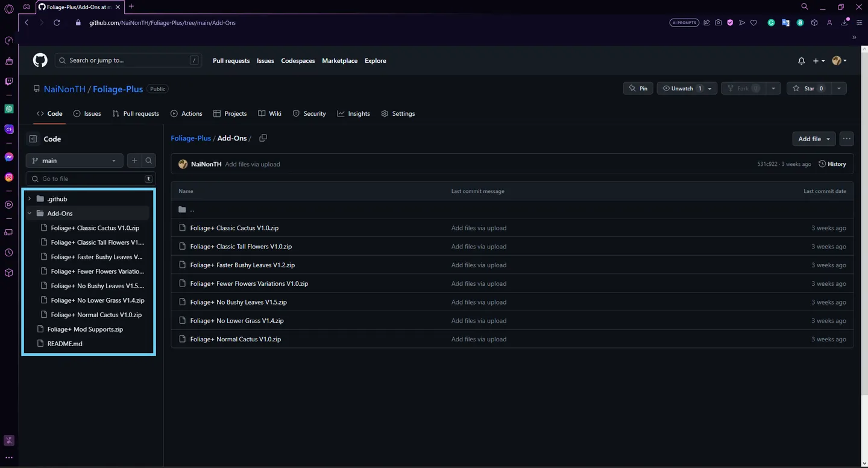Open Marketplace in the top nav

click(x=339, y=61)
